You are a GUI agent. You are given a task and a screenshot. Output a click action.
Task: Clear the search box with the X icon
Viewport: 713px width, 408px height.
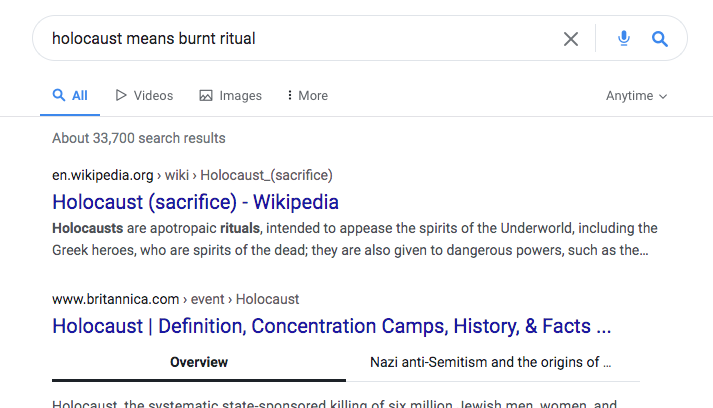point(571,39)
